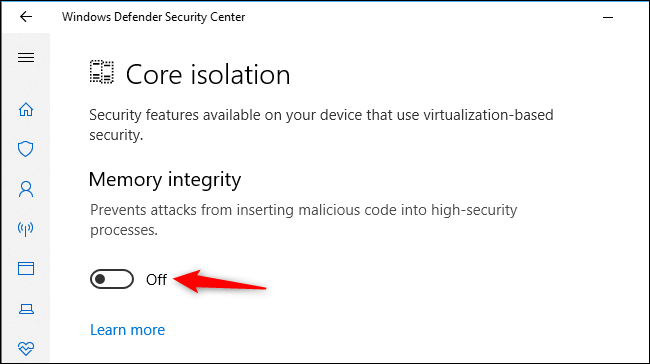This screenshot has width=650, height=364.
Task: Open the Learn more link
Action: click(x=127, y=330)
